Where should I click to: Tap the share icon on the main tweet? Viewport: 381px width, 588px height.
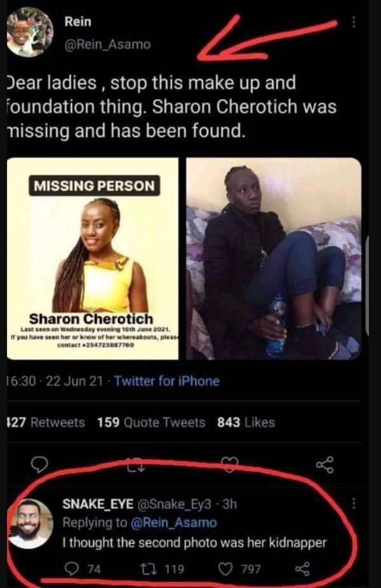324,464
